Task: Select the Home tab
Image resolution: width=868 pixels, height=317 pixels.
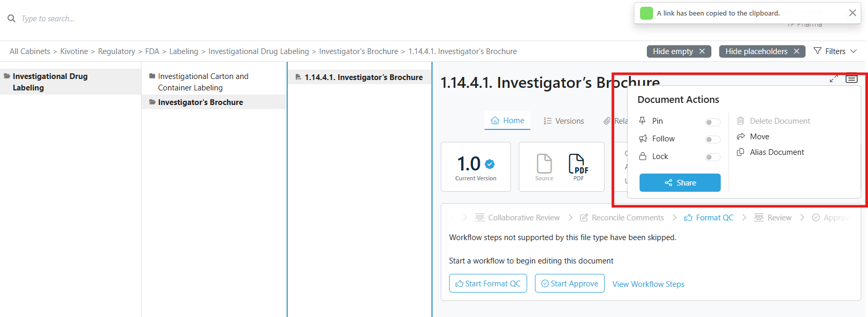Action: pos(508,121)
